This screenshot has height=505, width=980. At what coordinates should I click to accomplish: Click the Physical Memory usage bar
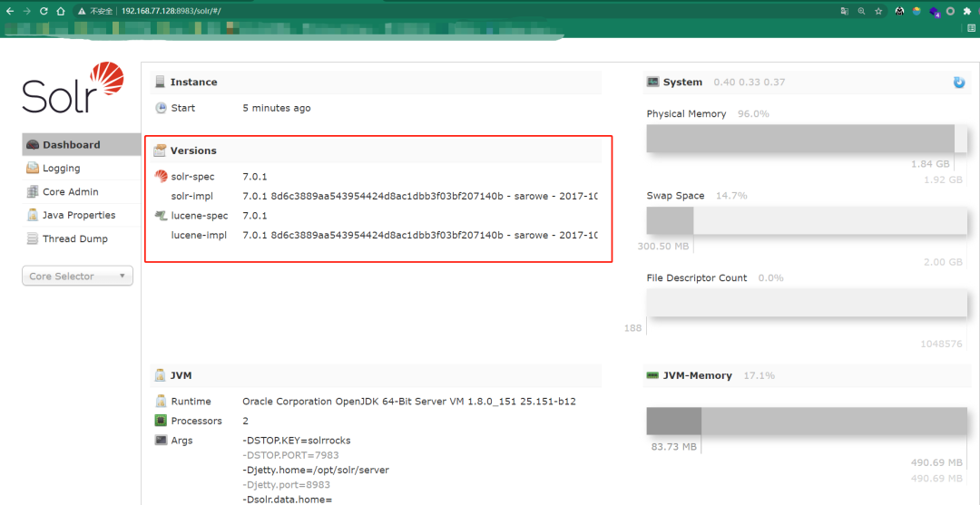coord(807,139)
